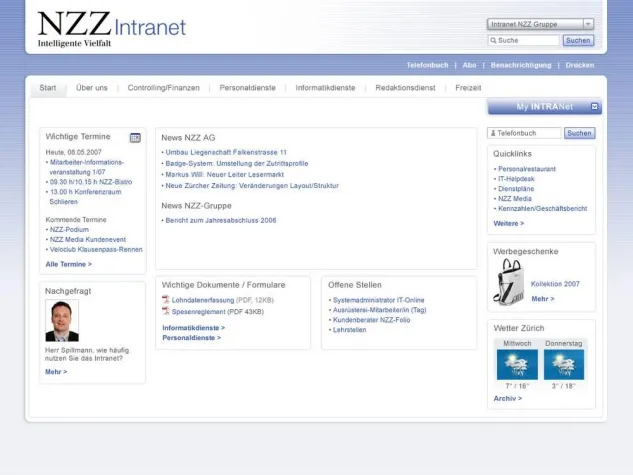Click the My INTRANet header bar
The width and height of the screenshot is (633, 475).
pos(545,107)
